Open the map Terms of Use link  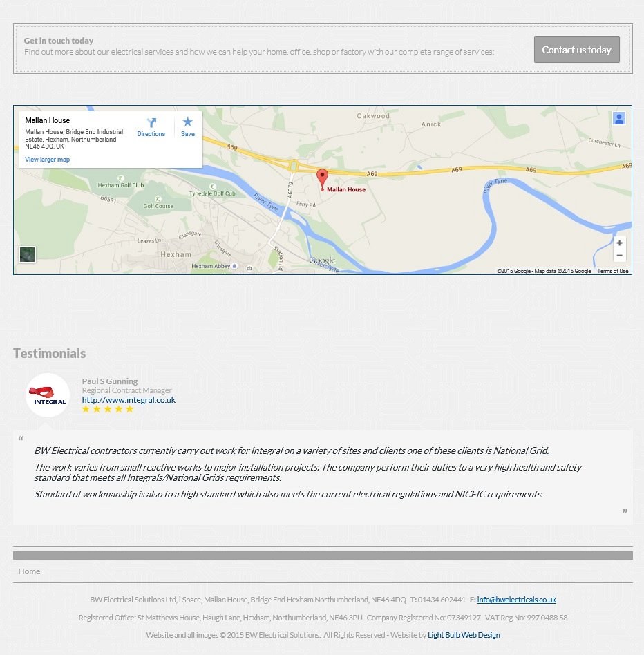pyautogui.click(x=612, y=271)
